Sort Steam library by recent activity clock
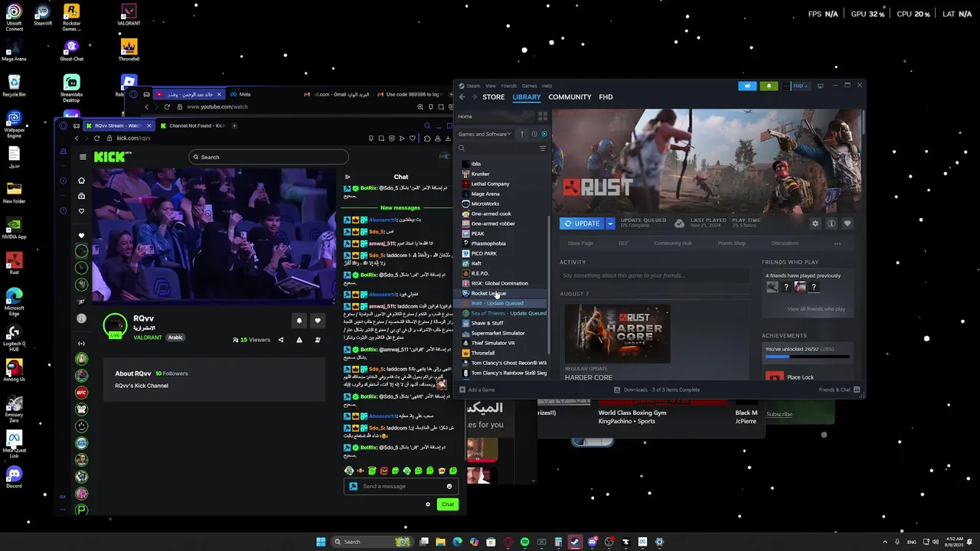Screen dimensions: 980x551 tap(534, 134)
